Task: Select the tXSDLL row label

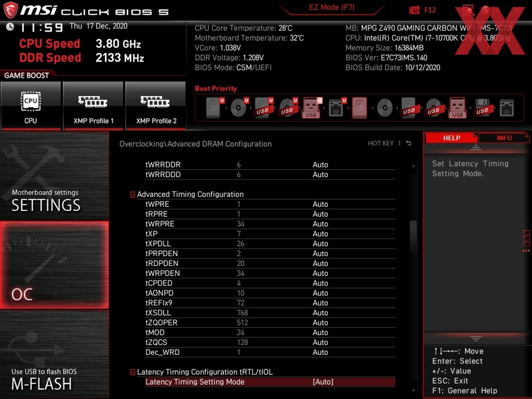Action: click(158, 313)
